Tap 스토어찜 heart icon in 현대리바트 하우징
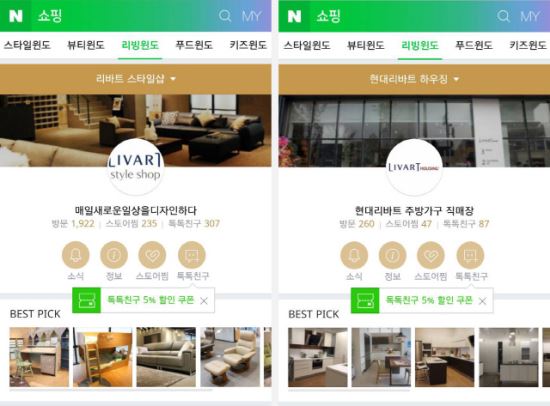Viewport: 550px width, 406px height. [x=431, y=255]
